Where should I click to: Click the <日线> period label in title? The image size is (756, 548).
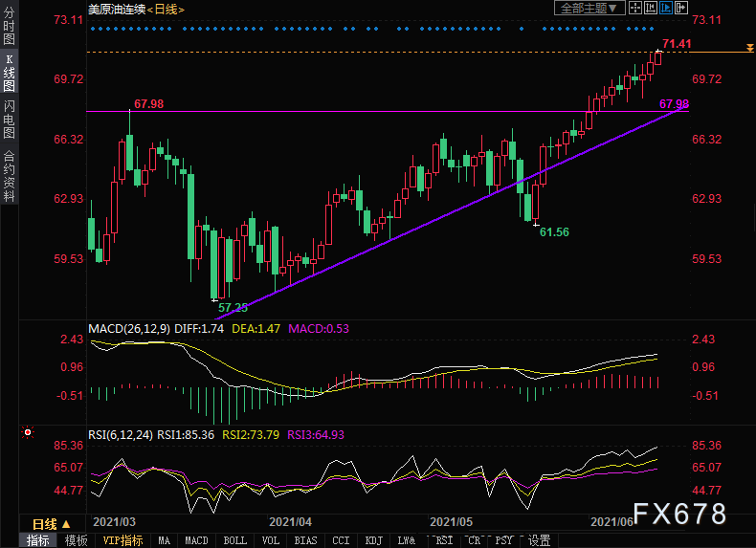coord(166,10)
